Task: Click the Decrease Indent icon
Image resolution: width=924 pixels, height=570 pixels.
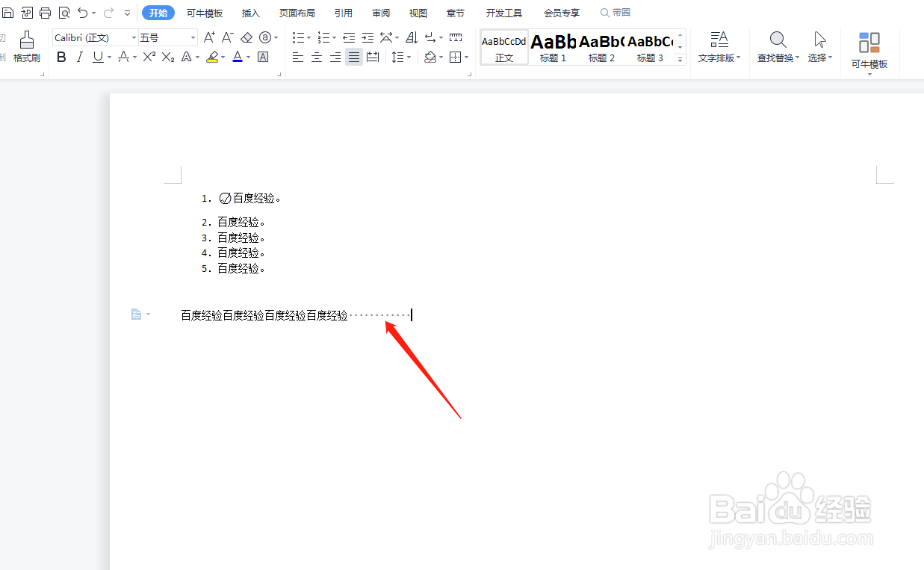Action: click(349, 37)
